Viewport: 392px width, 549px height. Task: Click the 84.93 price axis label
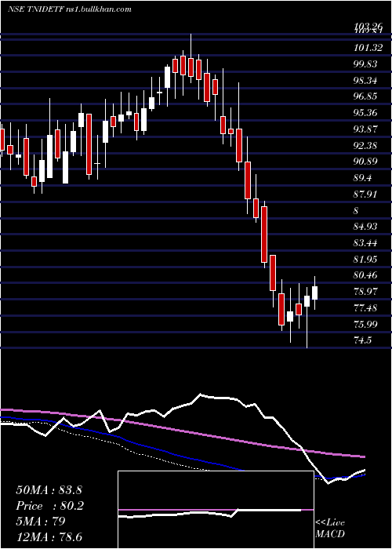[x=365, y=227]
